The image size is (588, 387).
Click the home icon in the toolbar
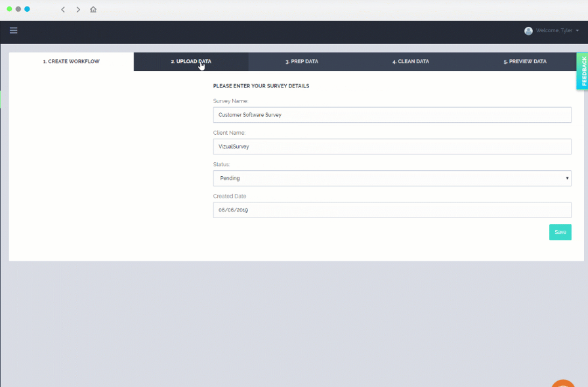[93, 10]
